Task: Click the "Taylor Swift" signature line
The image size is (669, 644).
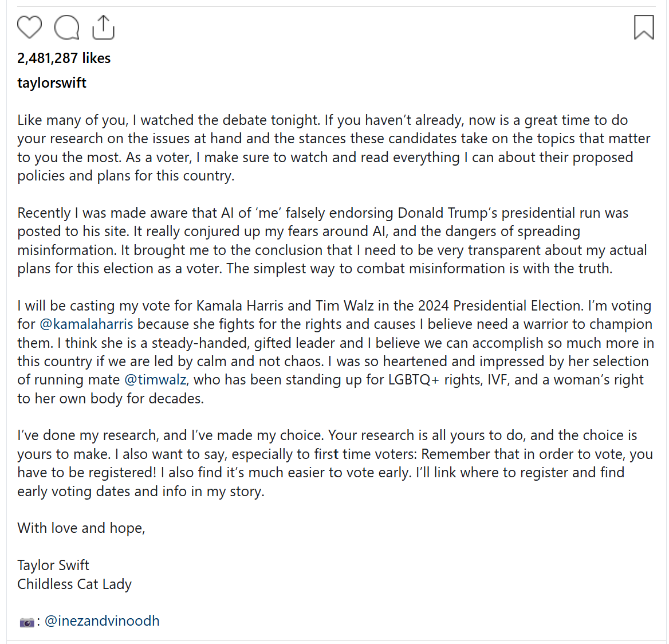Action: click(x=53, y=566)
